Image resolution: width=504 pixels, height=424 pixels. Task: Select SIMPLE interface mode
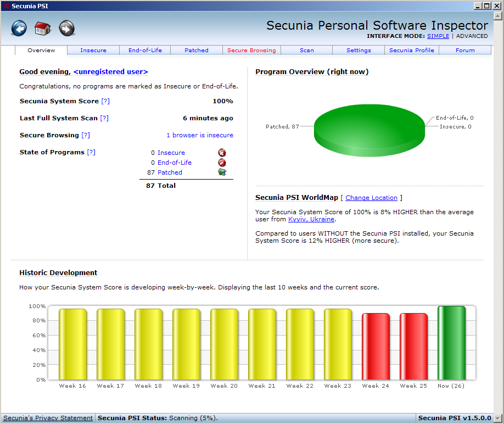click(438, 36)
